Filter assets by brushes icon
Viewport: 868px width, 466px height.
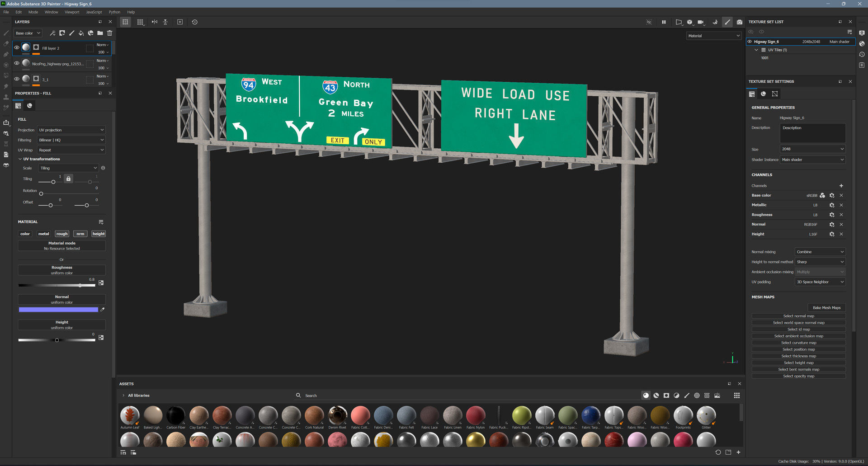pyautogui.click(x=687, y=395)
